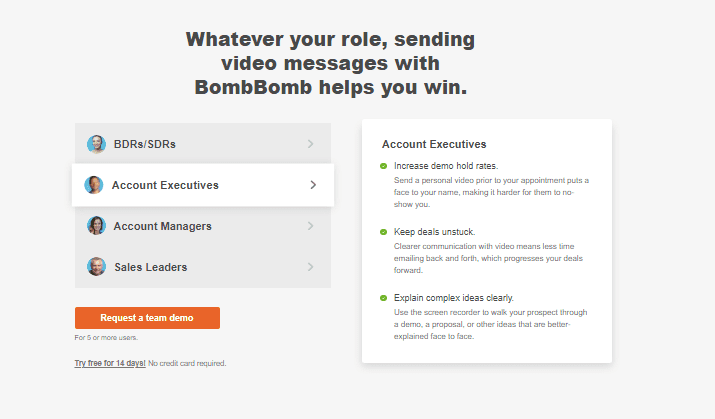Click green bullet beside Increase demo hold rates

[x=383, y=166]
